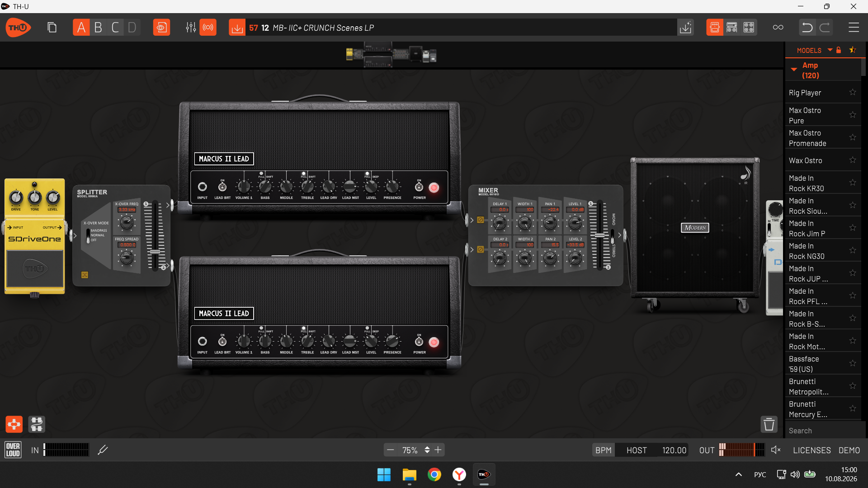
Task: Click the infinity link icon
Action: pyautogui.click(x=778, y=28)
